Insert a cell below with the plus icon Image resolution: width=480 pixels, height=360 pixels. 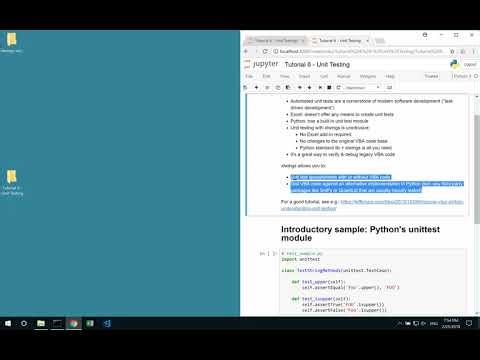[x=256, y=87]
